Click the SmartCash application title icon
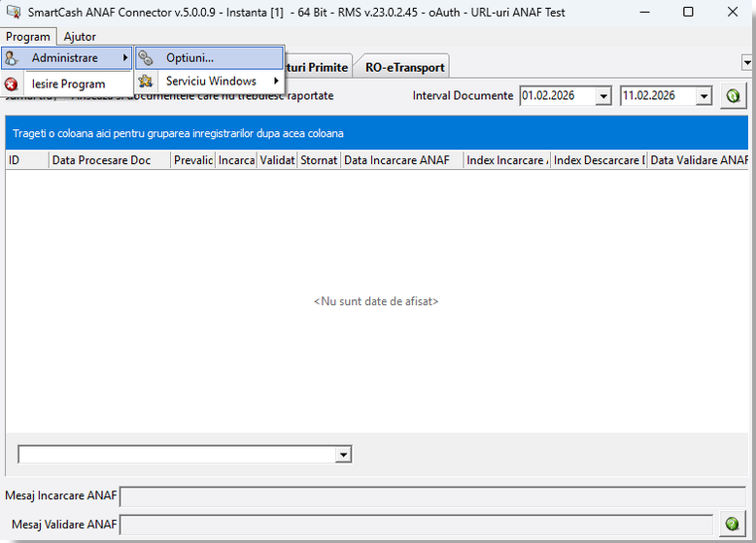The height and width of the screenshot is (543, 756). (x=13, y=12)
